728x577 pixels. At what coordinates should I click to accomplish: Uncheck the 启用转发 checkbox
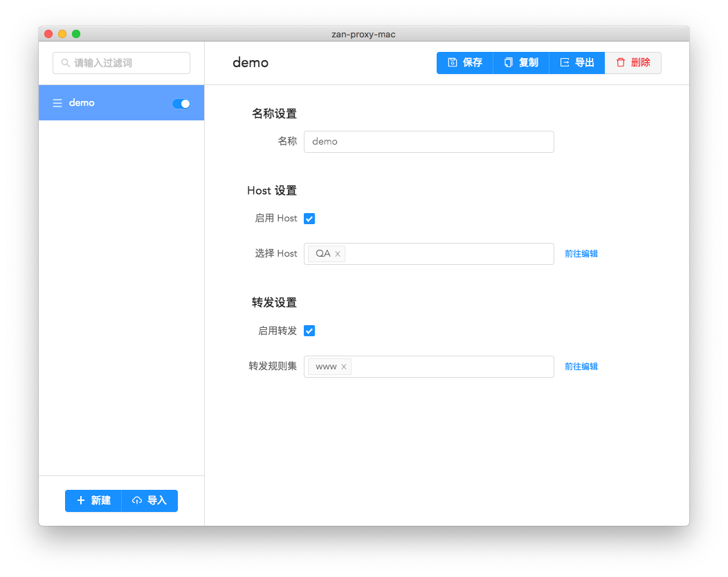pyautogui.click(x=309, y=331)
